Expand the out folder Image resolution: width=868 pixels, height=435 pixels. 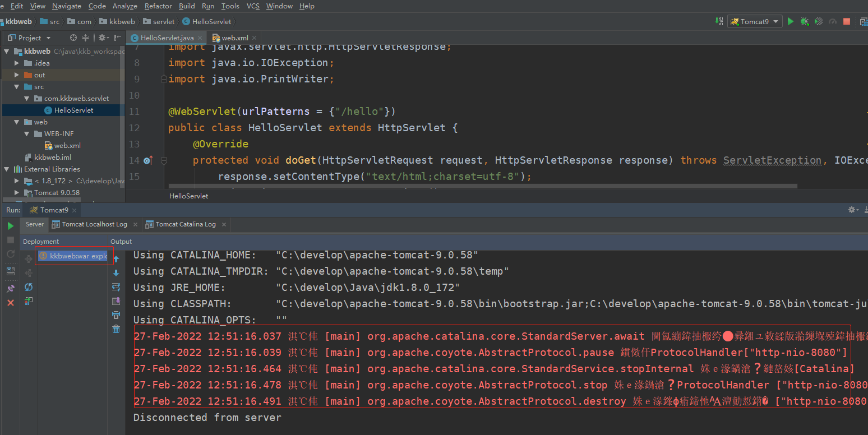click(17, 75)
